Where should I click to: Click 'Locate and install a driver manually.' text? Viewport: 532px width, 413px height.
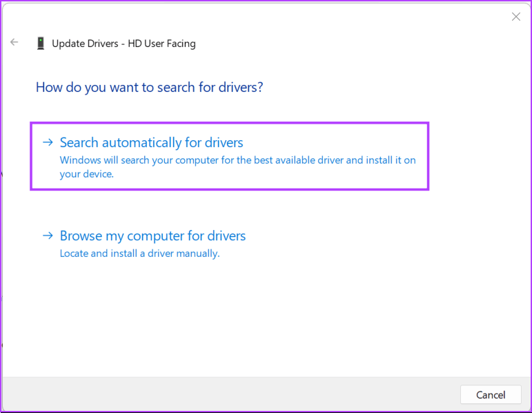(140, 253)
